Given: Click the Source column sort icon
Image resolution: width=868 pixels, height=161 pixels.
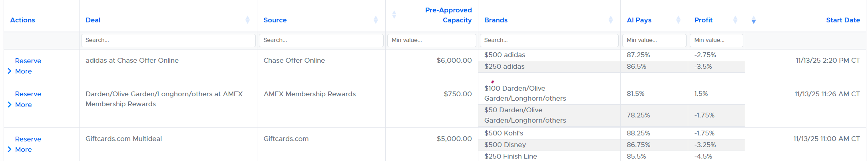Looking at the screenshot, I should pyautogui.click(x=376, y=20).
